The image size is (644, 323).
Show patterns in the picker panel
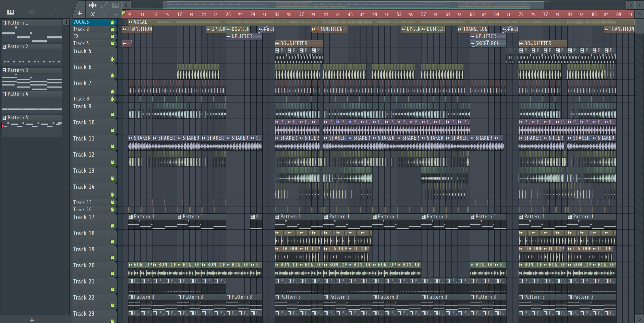pyautogui.click(x=11, y=12)
